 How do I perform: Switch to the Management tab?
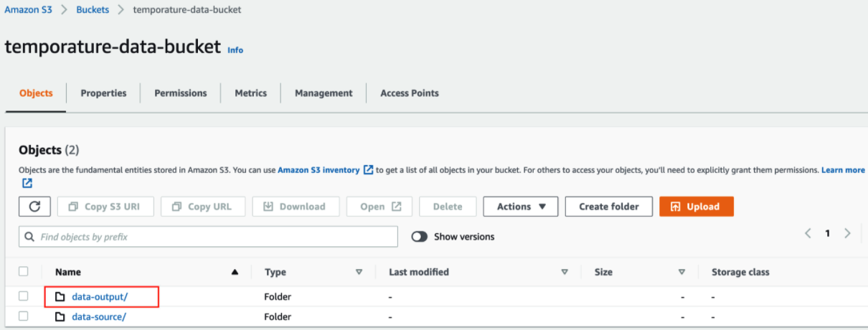[x=324, y=93]
